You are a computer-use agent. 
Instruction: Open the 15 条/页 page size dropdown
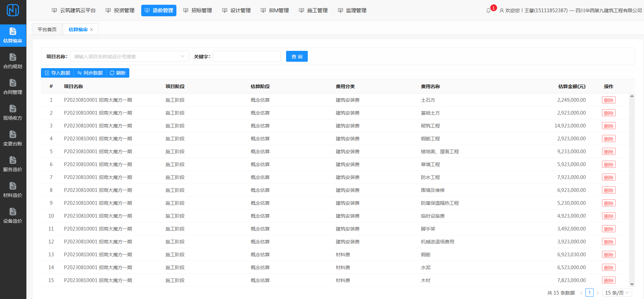coord(617,293)
